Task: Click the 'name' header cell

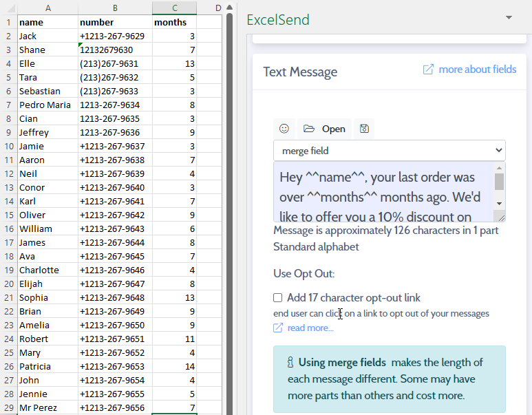Action: [x=48, y=23]
